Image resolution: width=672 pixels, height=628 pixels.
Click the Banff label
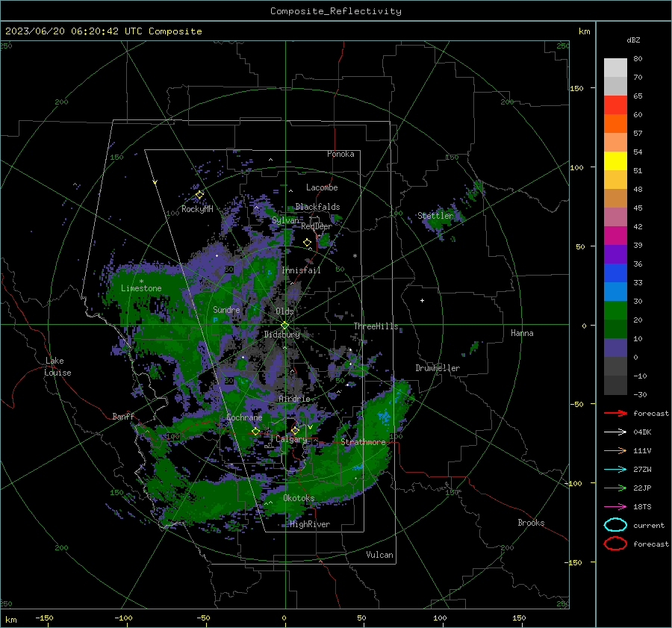coord(123,417)
